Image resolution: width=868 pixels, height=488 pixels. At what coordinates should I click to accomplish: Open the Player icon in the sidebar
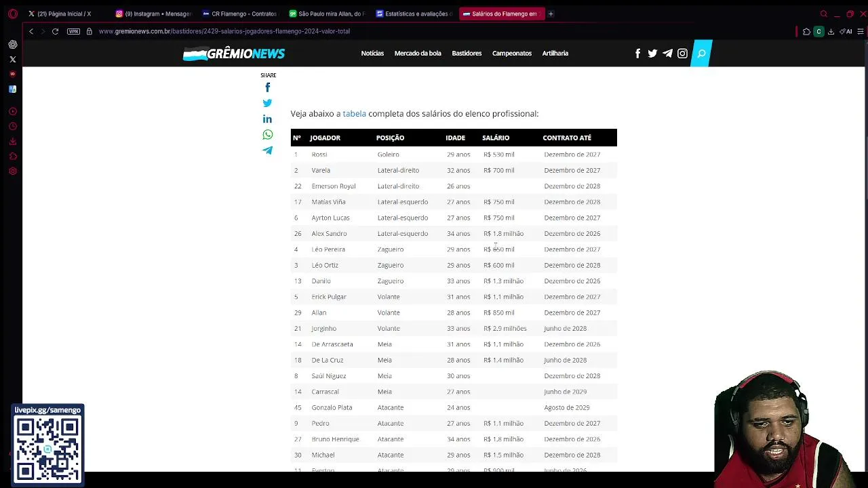13,111
